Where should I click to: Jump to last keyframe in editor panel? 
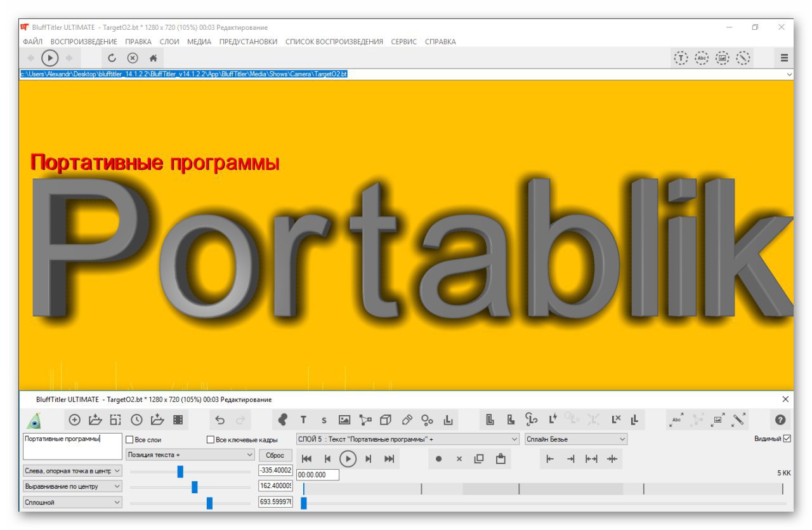390,458
